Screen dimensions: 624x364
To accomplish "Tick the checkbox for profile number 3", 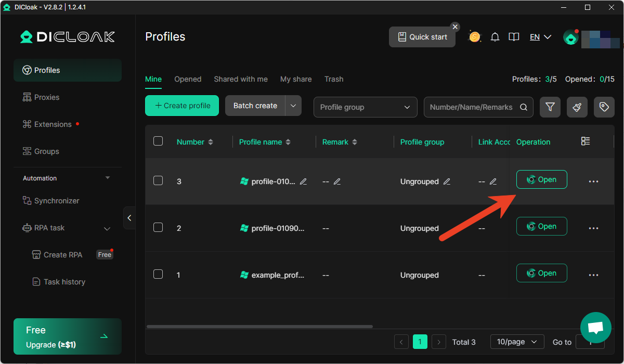I will point(158,180).
